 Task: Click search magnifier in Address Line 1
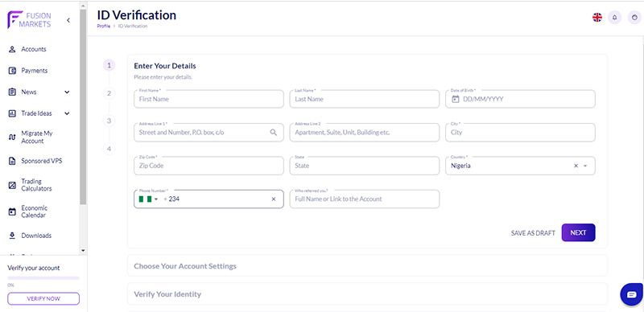pyautogui.click(x=274, y=132)
